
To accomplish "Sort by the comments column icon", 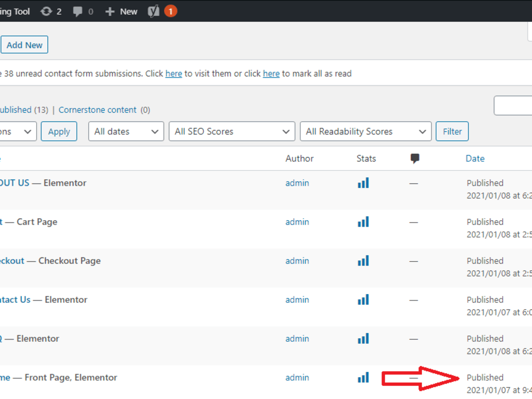I will tap(415, 159).
